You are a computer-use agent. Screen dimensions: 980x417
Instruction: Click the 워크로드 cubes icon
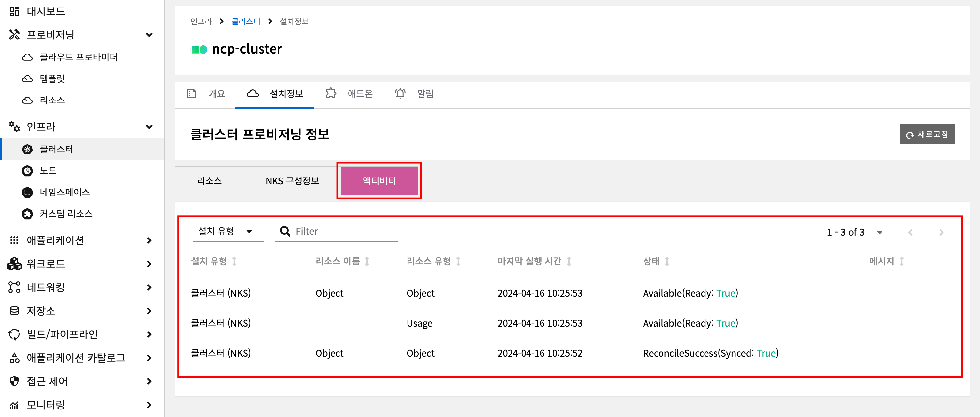pos(14,264)
